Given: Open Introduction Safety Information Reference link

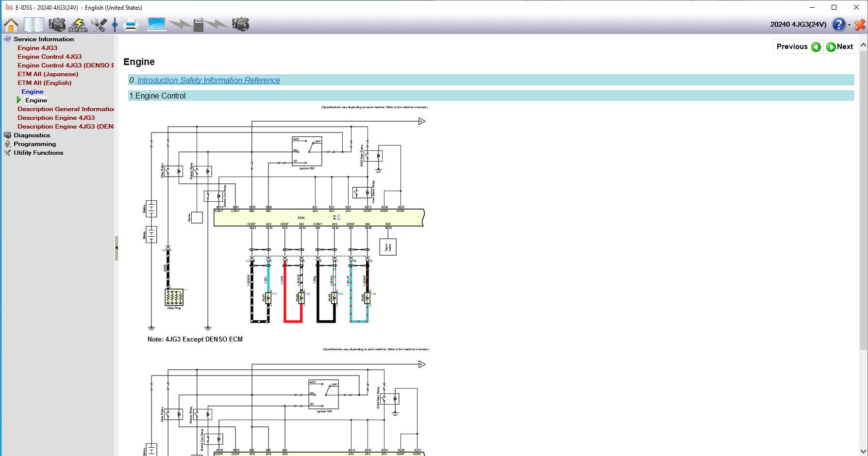Looking at the screenshot, I should point(208,81).
